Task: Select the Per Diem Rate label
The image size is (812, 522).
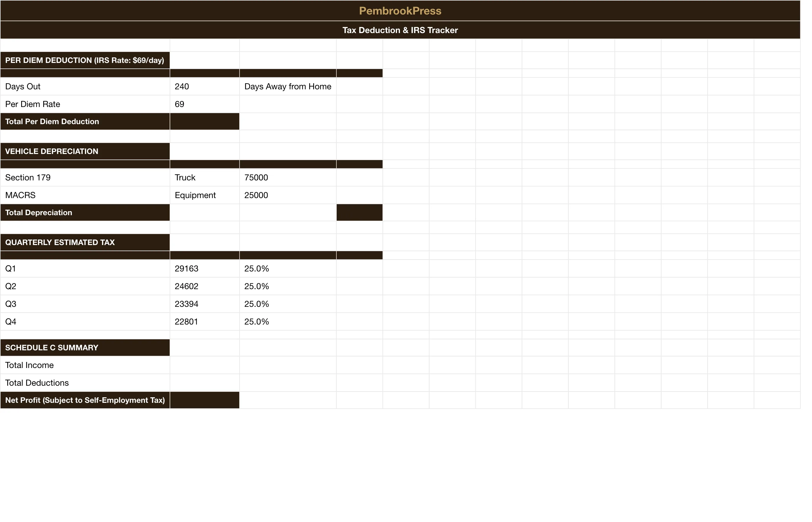Action: pyautogui.click(x=85, y=104)
